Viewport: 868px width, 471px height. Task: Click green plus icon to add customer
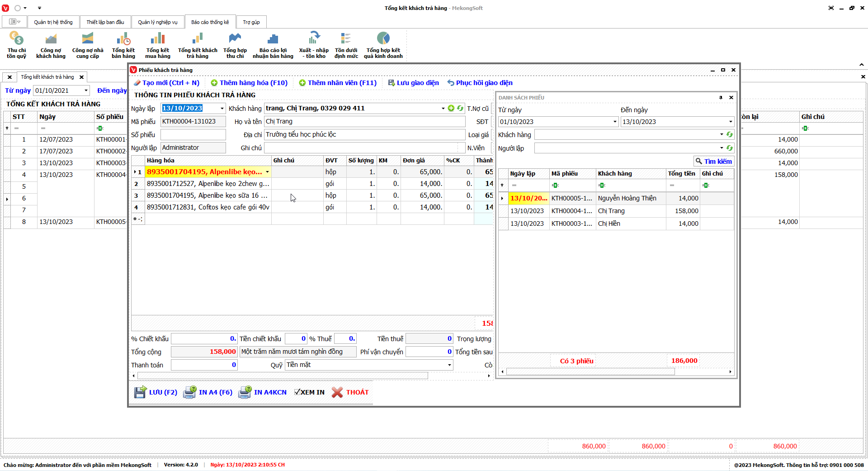tap(451, 108)
